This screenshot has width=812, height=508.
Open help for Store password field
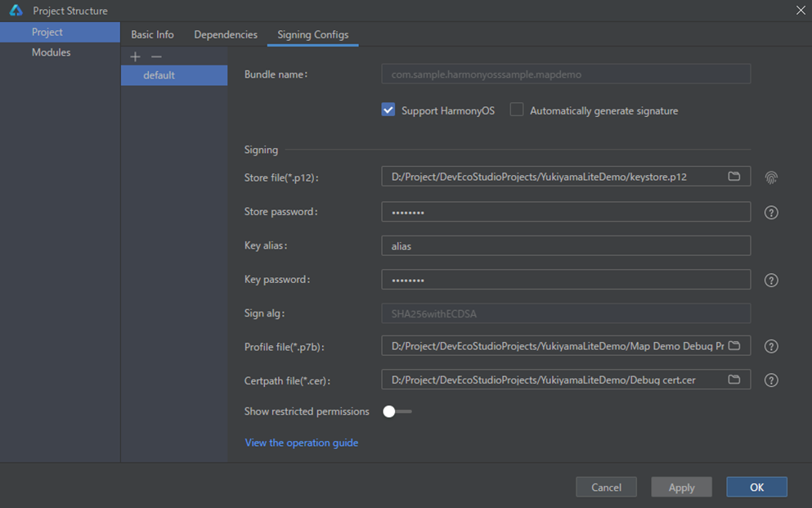tap(771, 213)
